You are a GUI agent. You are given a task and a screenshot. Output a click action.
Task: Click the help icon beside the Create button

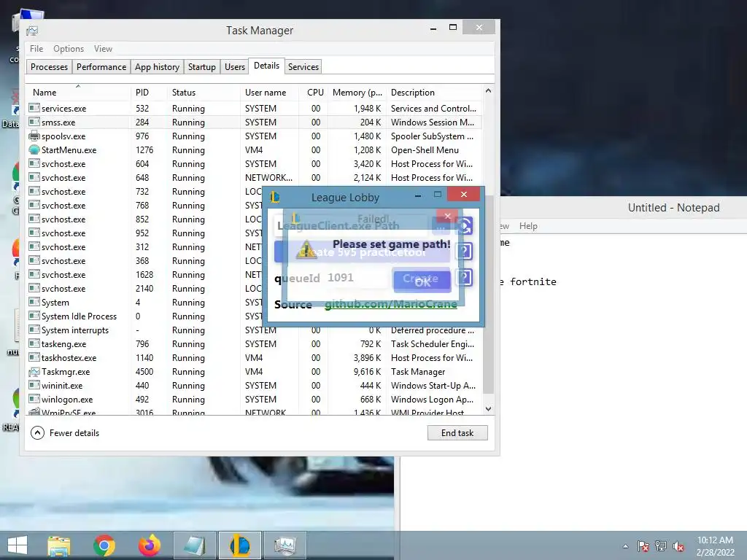[x=465, y=278]
